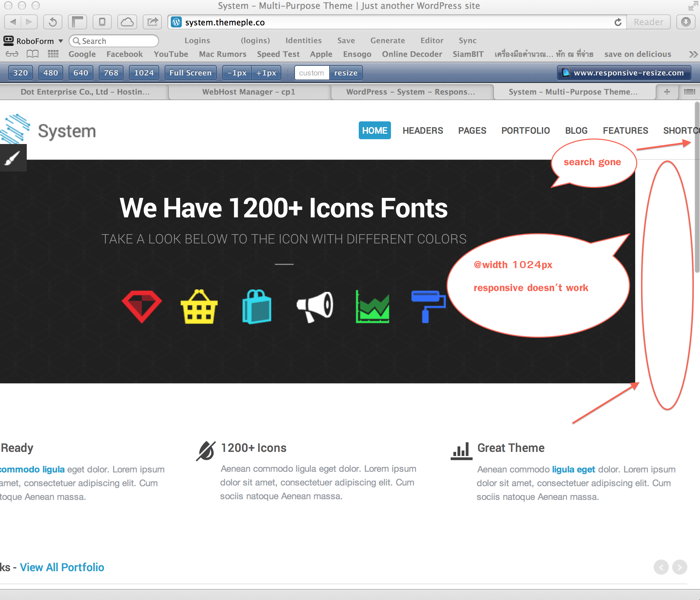The height and width of the screenshot is (600, 700).
Task: Open Top Sites grid icon
Action: [x=53, y=54]
